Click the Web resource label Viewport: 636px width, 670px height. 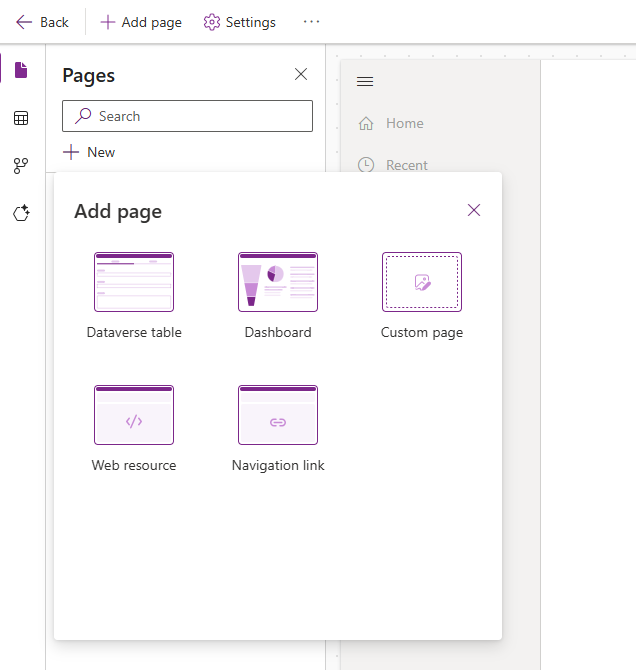tap(134, 465)
